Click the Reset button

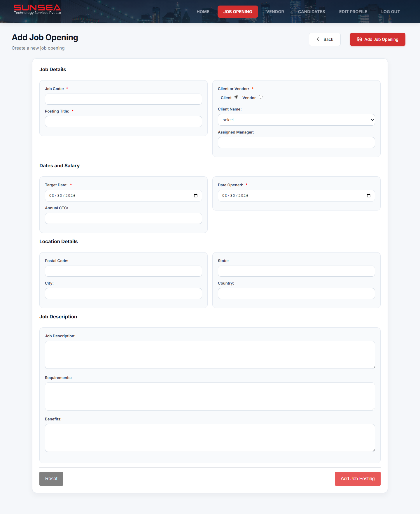coord(51,479)
